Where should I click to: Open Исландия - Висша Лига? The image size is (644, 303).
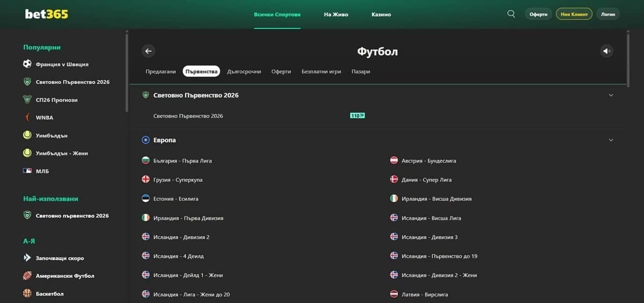pos(431,218)
